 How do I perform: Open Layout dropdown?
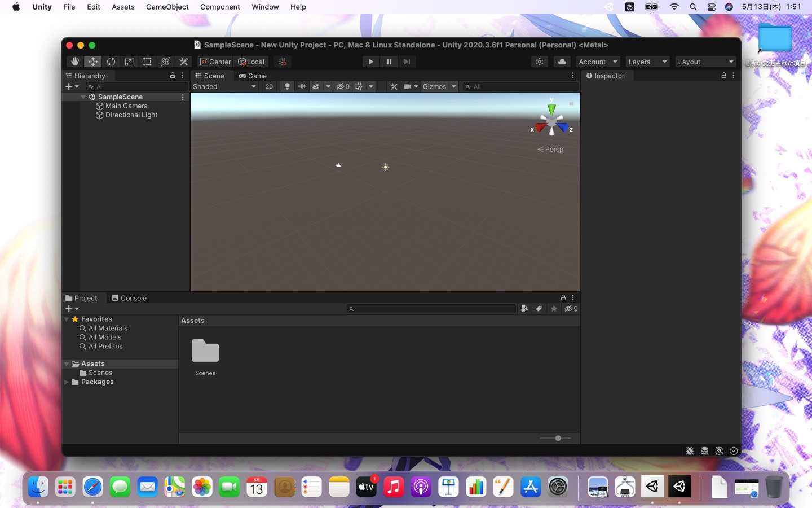tap(705, 62)
